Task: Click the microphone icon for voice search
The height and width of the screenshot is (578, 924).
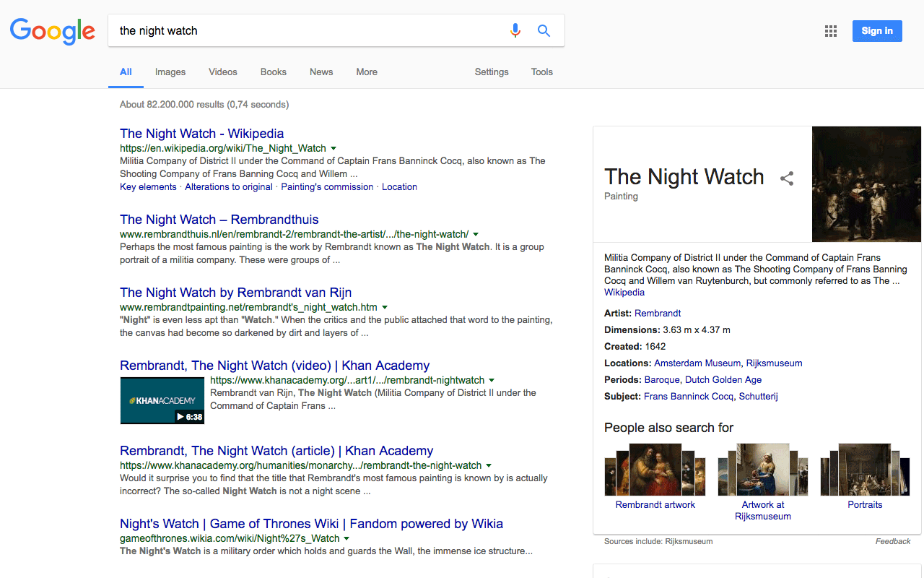Action: point(515,30)
